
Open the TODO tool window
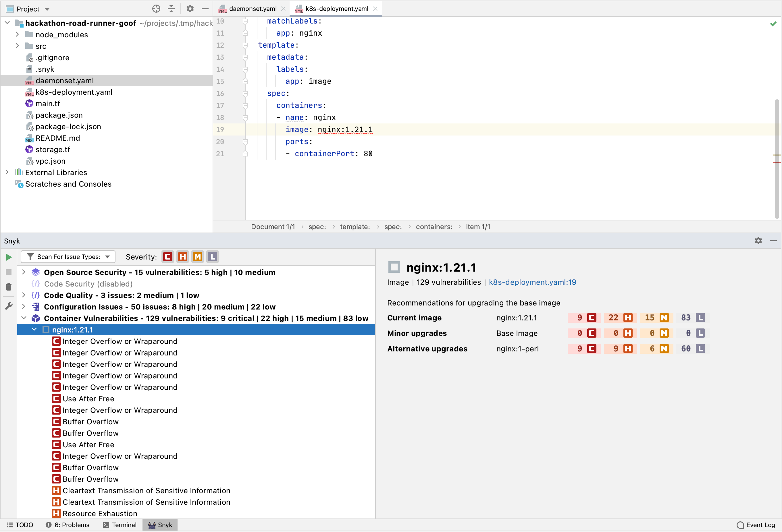click(20, 525)
